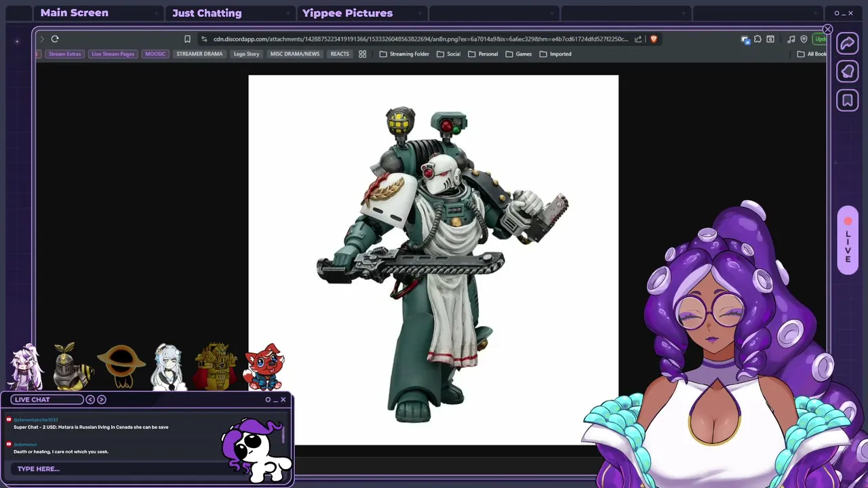Click the address bar URL field
This screenshot has height=488, width=868.
(420, 39)
